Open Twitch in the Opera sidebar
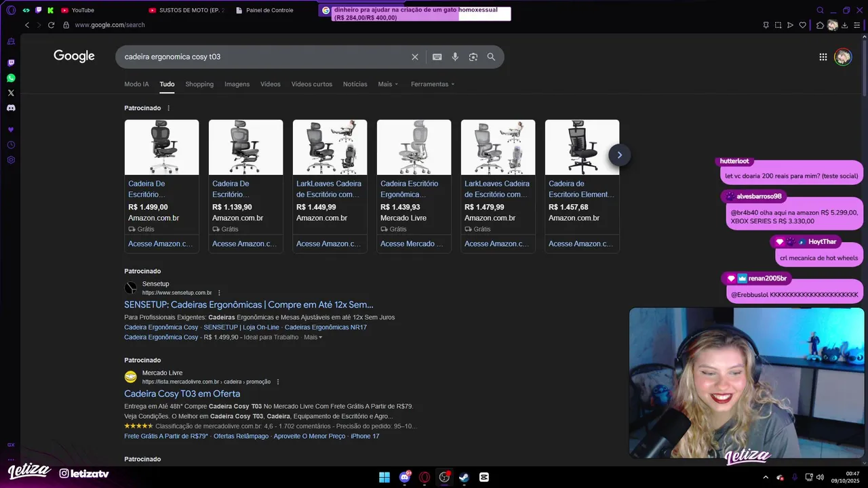 point(11,63)
